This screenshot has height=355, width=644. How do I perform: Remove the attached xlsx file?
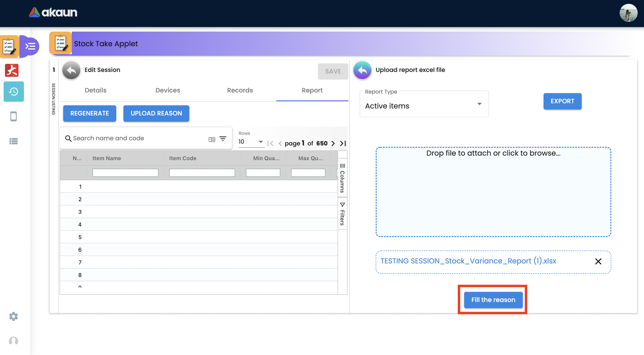[598, 261]
